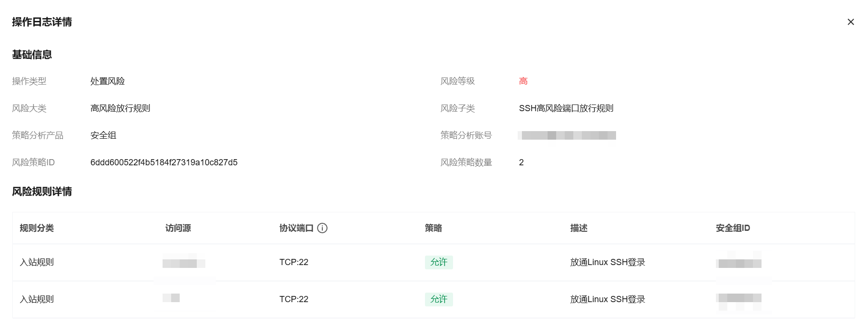Click the 描述 column header
This screenshot has width=868, height=333.
tap(579, 228)
